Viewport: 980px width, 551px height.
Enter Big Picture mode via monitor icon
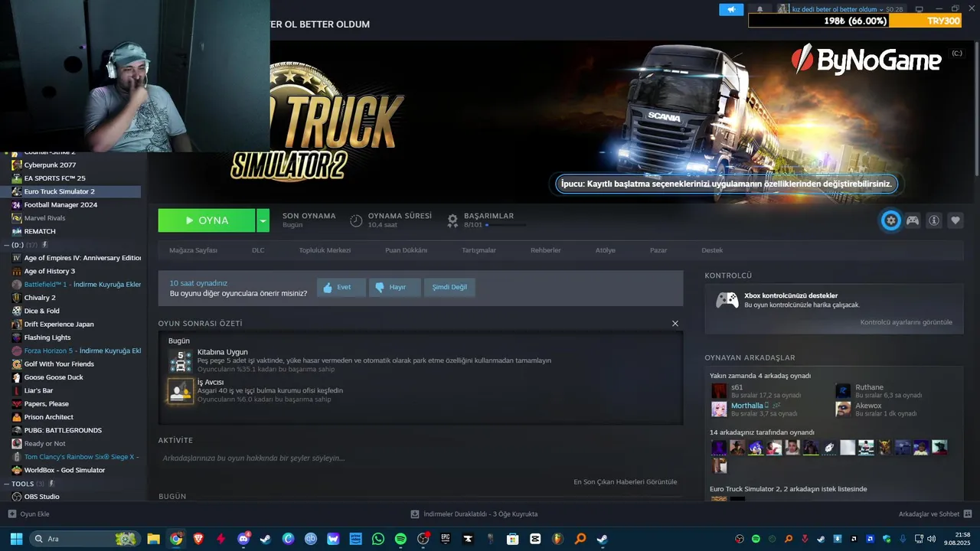pyautogui.click(x=919, y=9)
